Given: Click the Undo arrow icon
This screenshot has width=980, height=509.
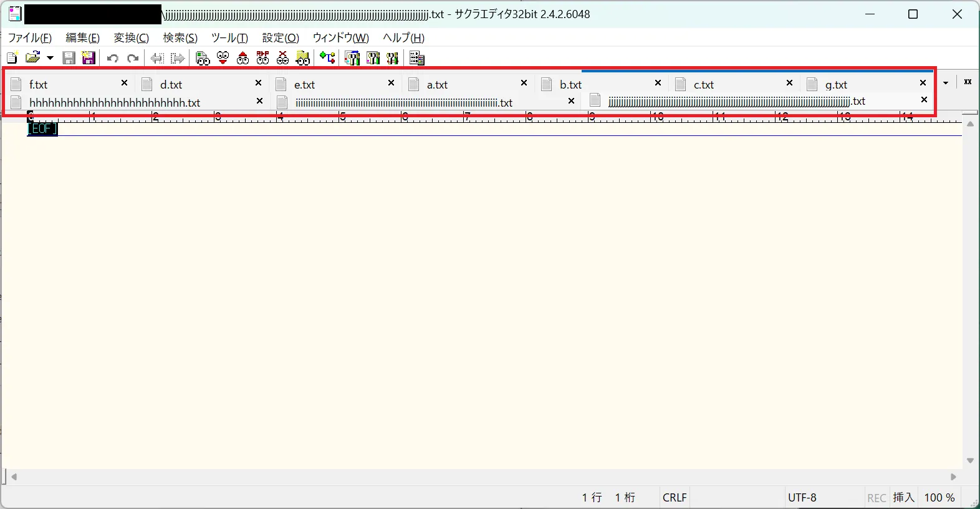Looking at the screenshot, I should click(x=113, y=58).
